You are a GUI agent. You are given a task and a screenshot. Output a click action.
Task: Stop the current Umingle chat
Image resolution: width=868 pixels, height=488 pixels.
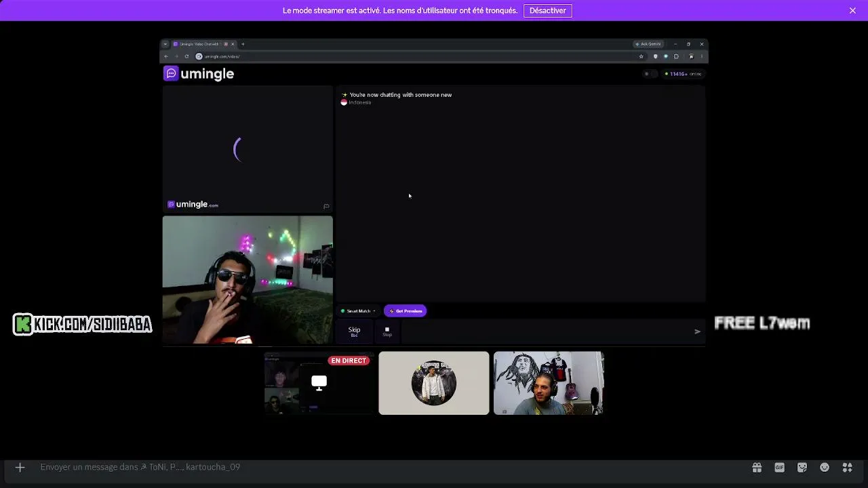[x=387, y=331]
